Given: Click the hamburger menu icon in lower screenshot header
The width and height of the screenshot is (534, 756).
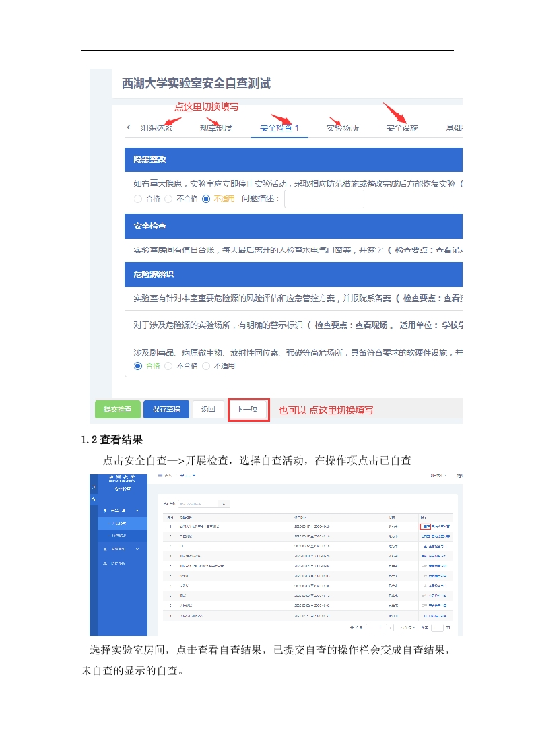Looking at the screenshot, I should point(161,476).
